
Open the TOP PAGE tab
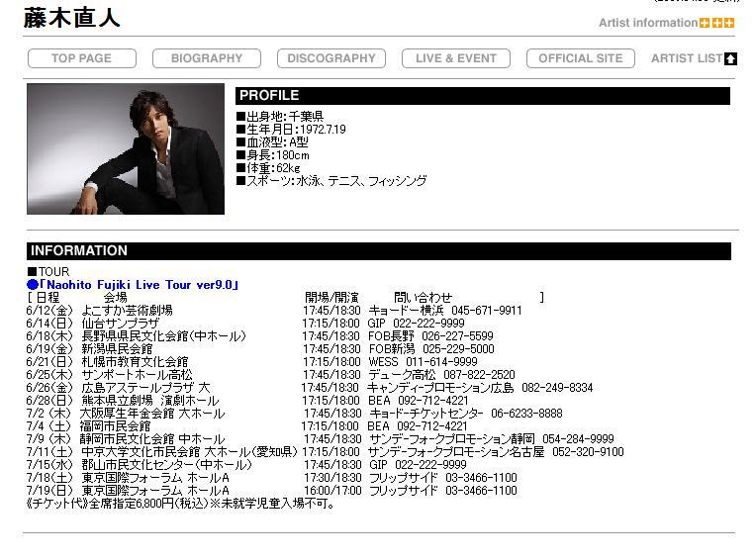[82, 58]
